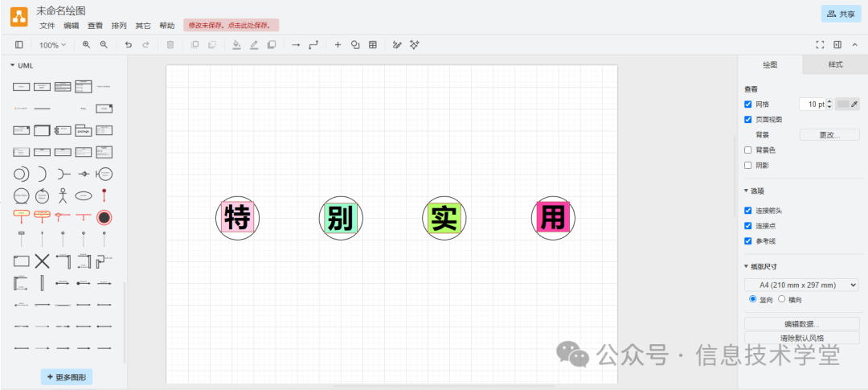Open the 帮助 menu
The image size is (868, 390).
166,26
